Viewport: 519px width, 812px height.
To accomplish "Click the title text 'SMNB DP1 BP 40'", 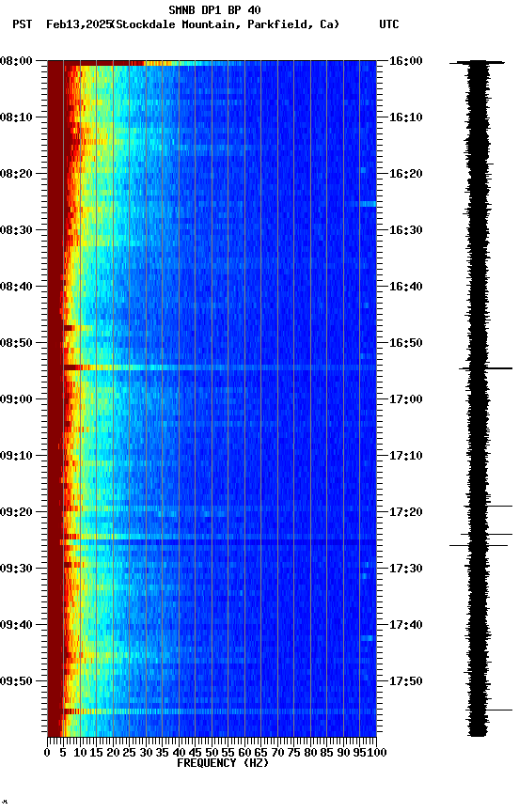I will tap(214, 9).
